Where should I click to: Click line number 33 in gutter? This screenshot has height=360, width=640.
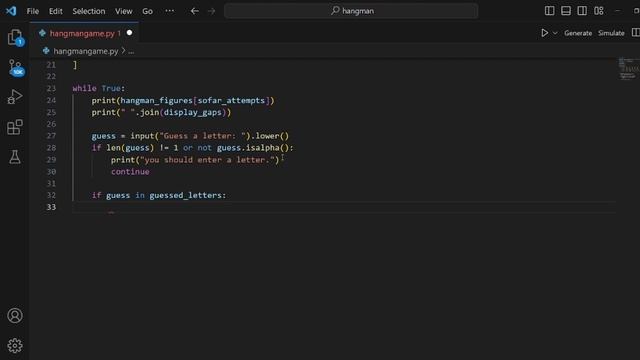coord(51,207)
